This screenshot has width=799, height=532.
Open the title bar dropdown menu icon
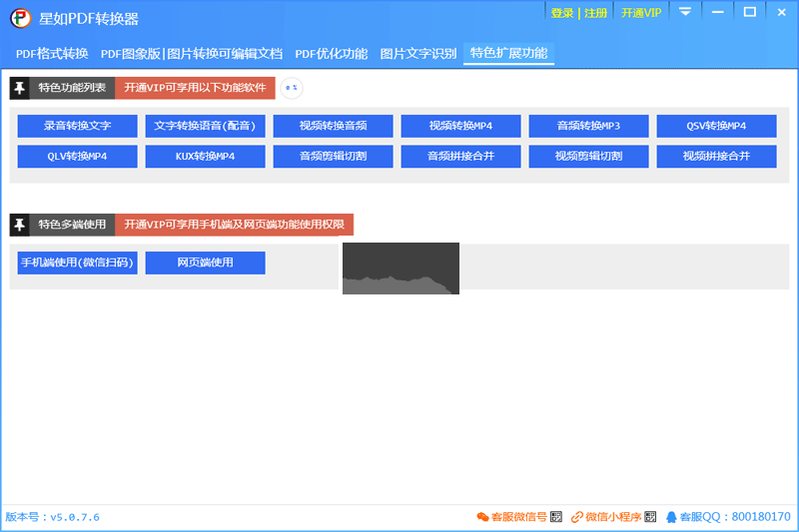coord(685,12)
